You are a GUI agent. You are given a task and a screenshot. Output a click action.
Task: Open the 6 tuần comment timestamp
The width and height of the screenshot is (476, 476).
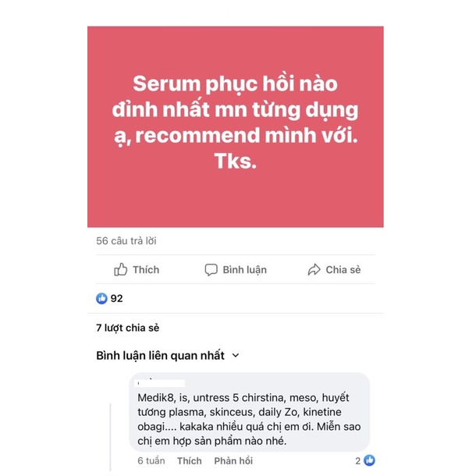click(x=151, y=461)
